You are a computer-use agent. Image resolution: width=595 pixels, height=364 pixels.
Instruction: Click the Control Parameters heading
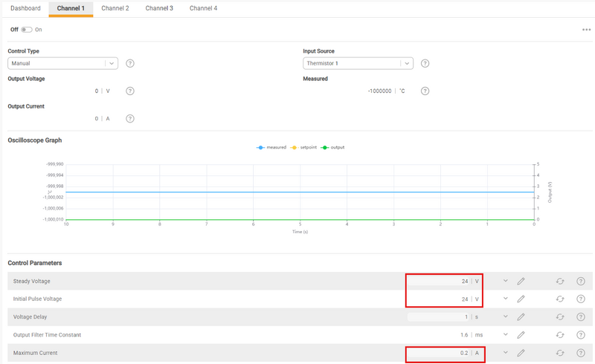click(34, 263)
